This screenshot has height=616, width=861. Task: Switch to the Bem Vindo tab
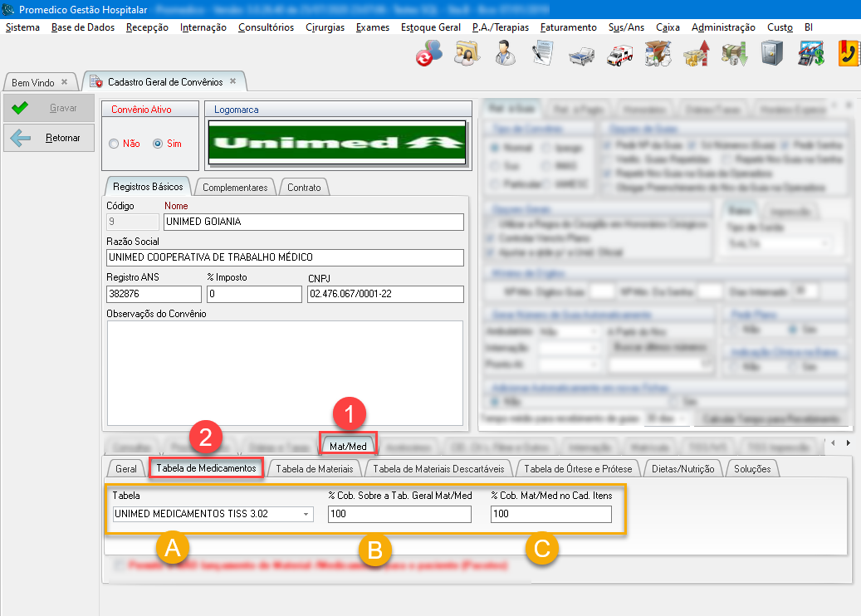33,82
